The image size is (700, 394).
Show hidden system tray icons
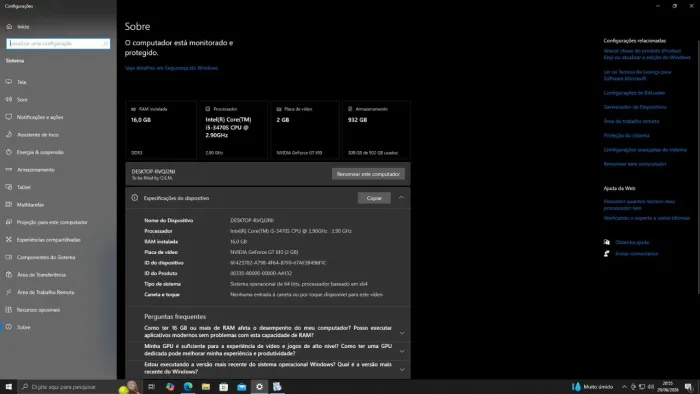tap(624, 387)
